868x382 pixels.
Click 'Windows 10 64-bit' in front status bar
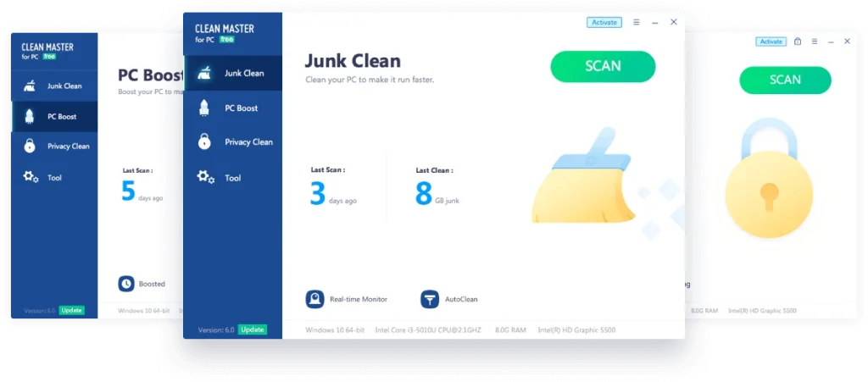(335, 330)
